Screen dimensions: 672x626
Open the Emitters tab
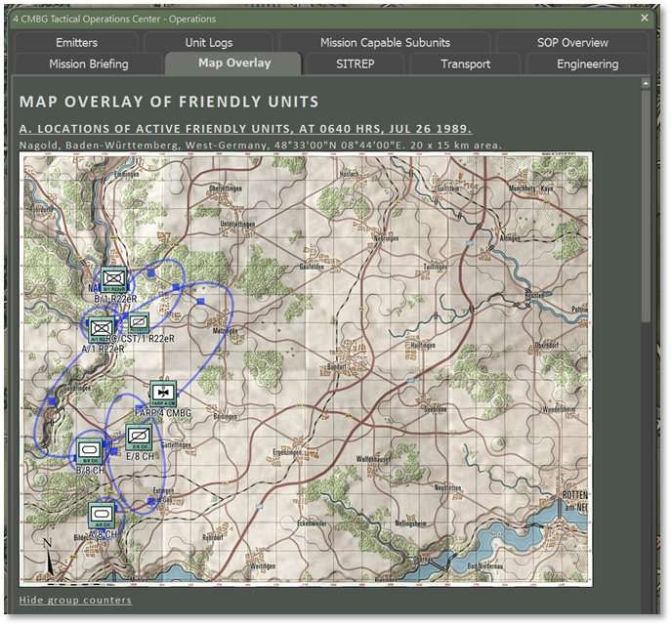point(77,43)
